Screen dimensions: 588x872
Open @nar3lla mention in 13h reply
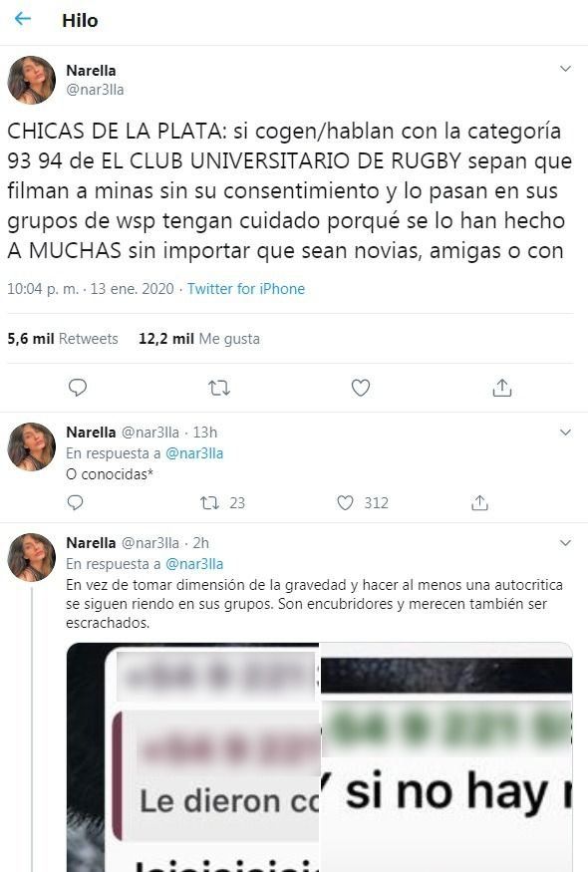(x=194, y=453)
